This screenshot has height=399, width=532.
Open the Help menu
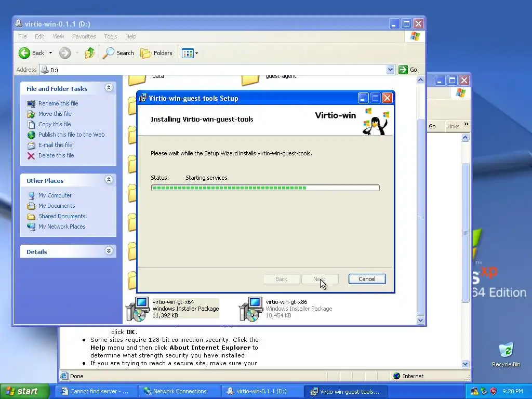tap(130, 36)
